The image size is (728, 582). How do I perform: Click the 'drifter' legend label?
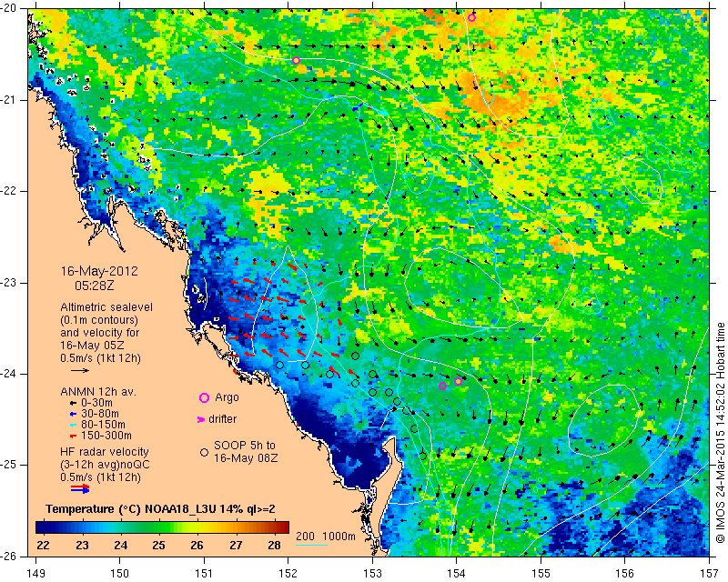(x=222, y=419)
